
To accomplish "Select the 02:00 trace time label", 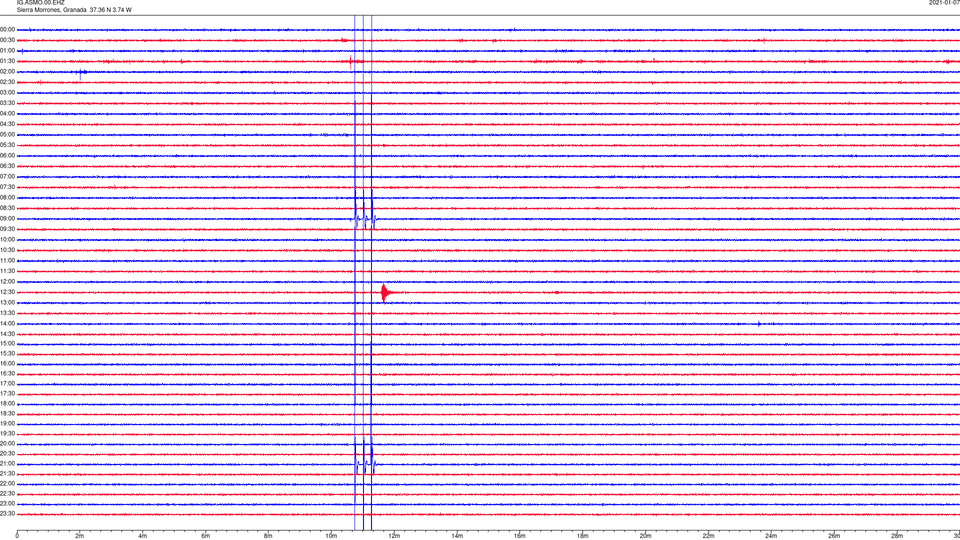I will (7, 72).
